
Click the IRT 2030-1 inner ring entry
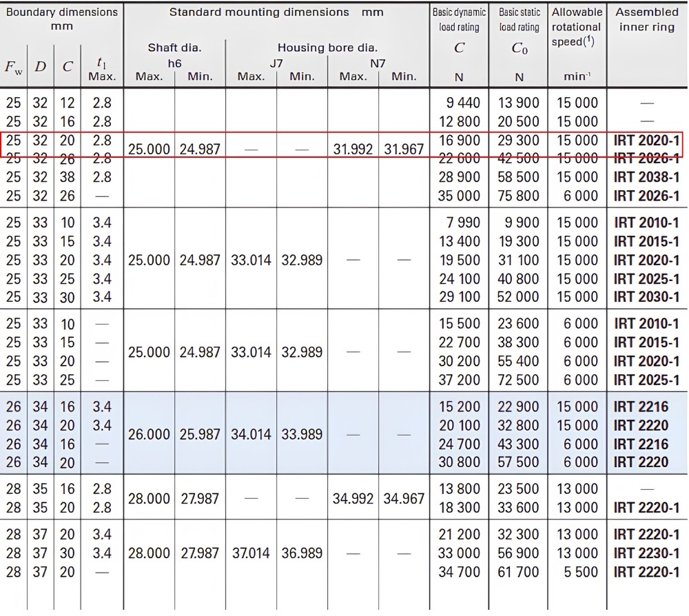[646, 297]
